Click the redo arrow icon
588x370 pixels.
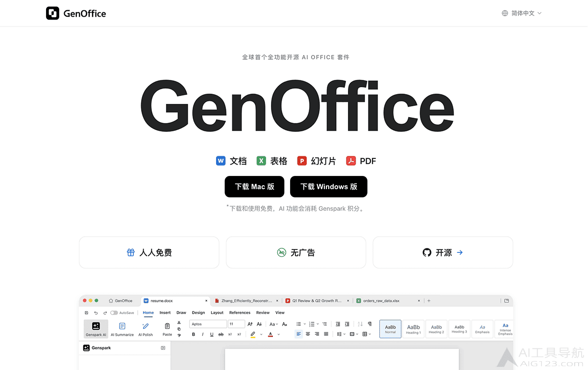pyautogui.click(x=105, y=313)
